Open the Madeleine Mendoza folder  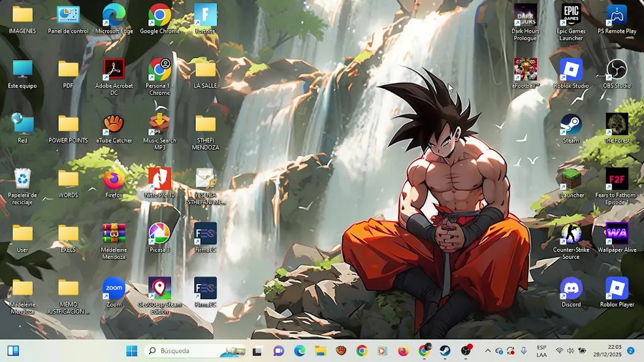(x=22, y=296)
